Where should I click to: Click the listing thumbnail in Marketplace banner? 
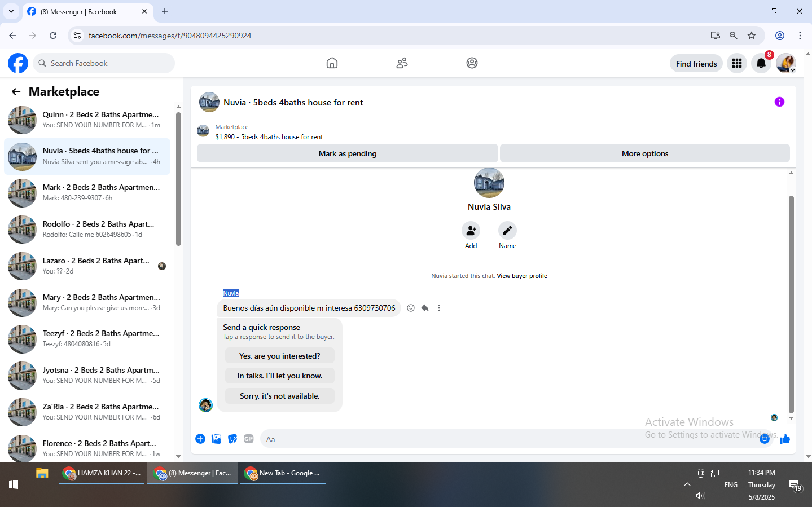click(203, 131)
